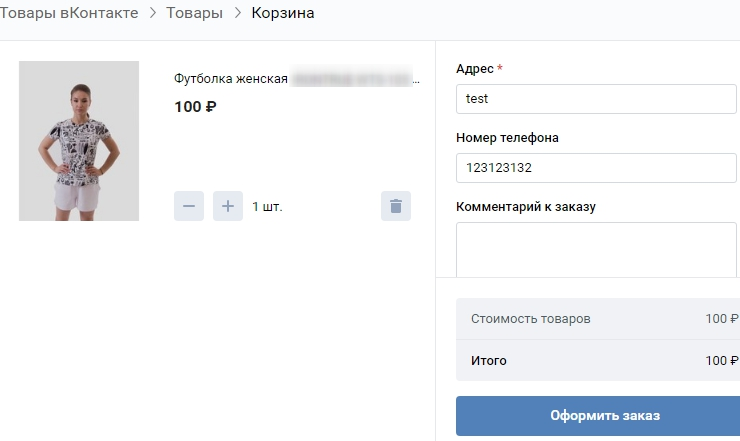Click chevron between 'Товары' and 'Корзина'
This screenshot has height=441, width=740.
(x=237, y=13)
